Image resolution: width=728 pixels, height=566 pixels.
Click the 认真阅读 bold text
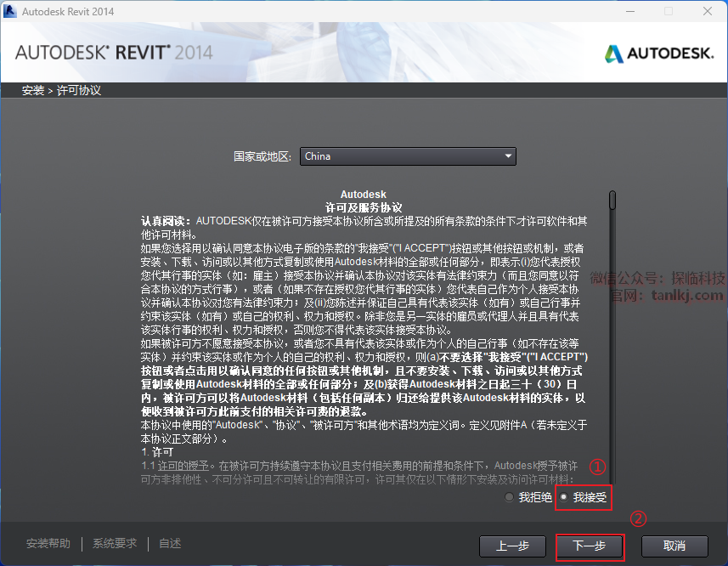[166, 221]
